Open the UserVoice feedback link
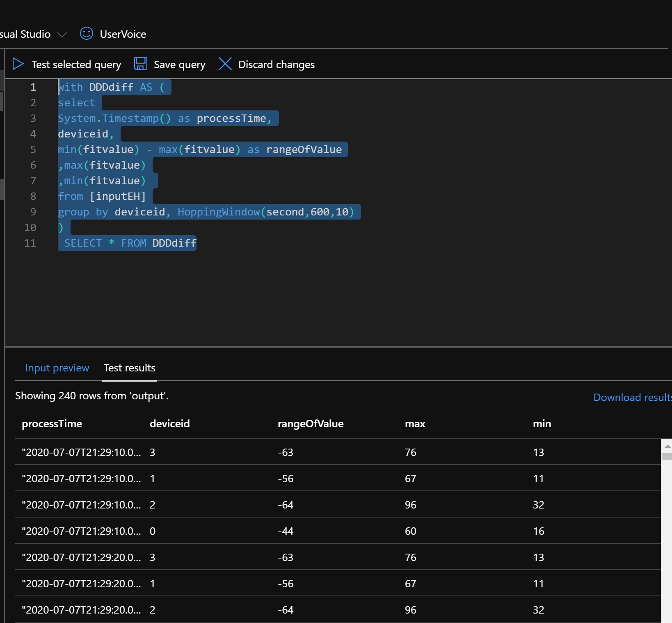This screenshot has height=623, width=672. coord(123,34)
